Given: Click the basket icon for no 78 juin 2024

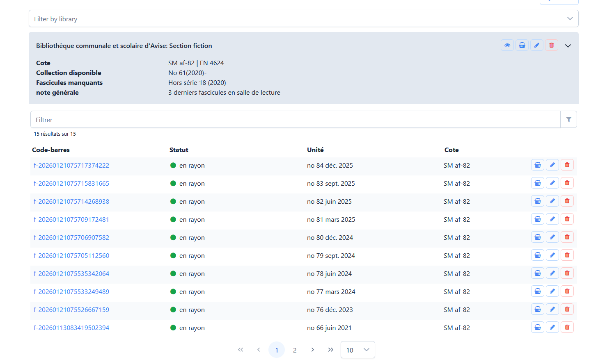Looking at the screenshot, I should 538,273.
